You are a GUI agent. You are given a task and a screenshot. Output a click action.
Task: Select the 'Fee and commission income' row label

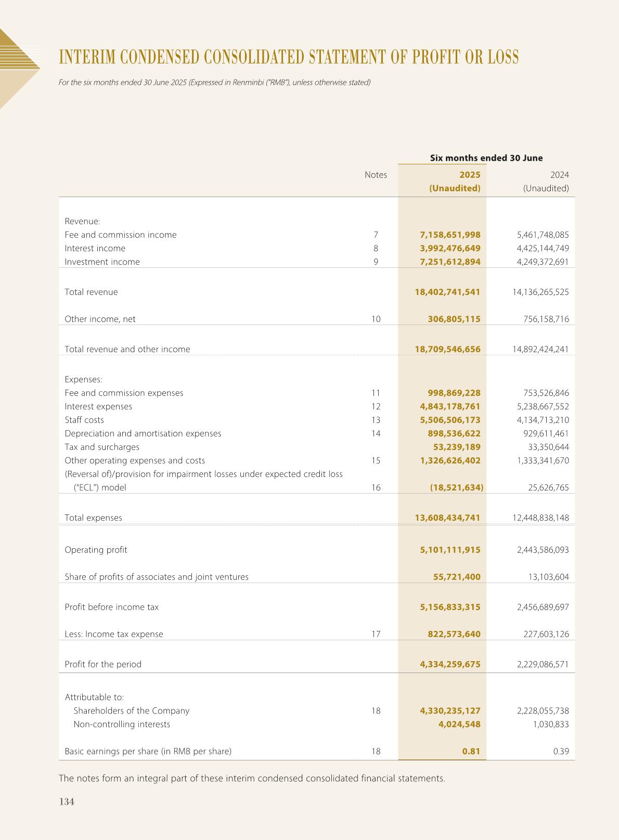[120, 235]
